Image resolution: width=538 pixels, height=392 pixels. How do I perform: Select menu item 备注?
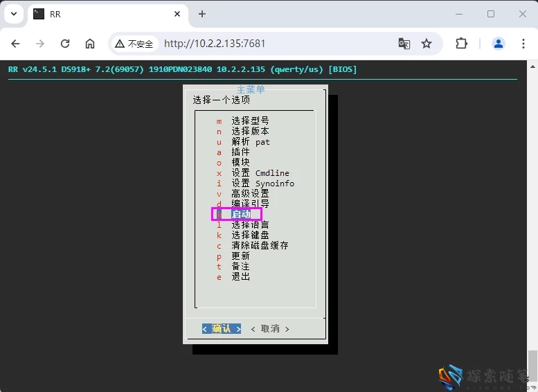(x=233, y=267)
